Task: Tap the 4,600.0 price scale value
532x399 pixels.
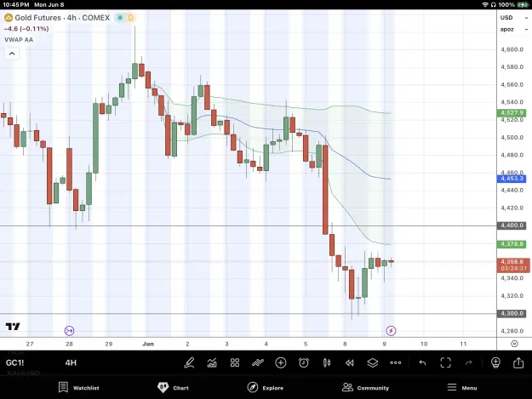Action: (512, 49)
